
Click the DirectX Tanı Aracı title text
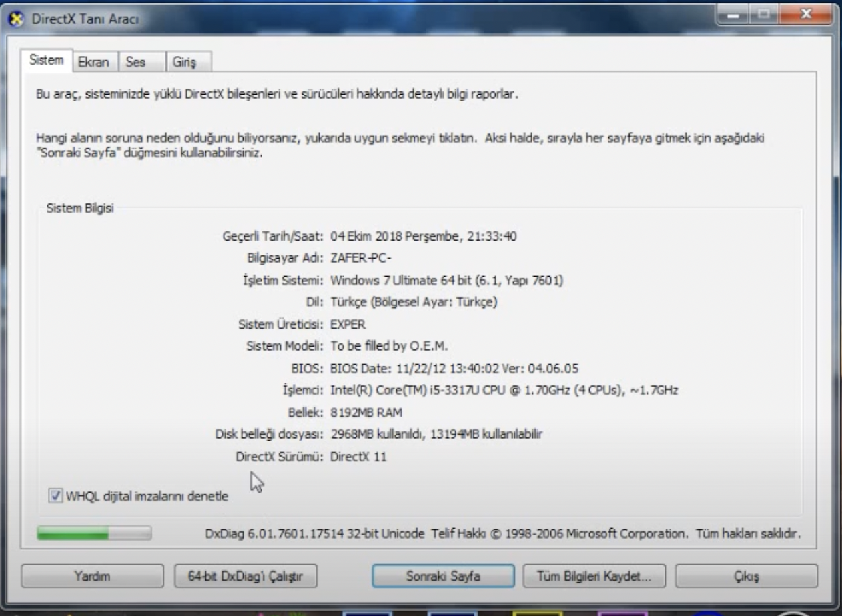pyautogui.click(x=85, y=19)
